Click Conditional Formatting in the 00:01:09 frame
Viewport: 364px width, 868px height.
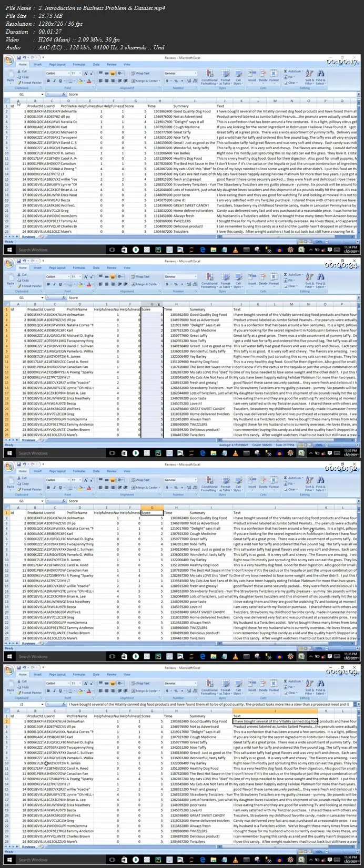pyautogui.click(x=209, y=688)
